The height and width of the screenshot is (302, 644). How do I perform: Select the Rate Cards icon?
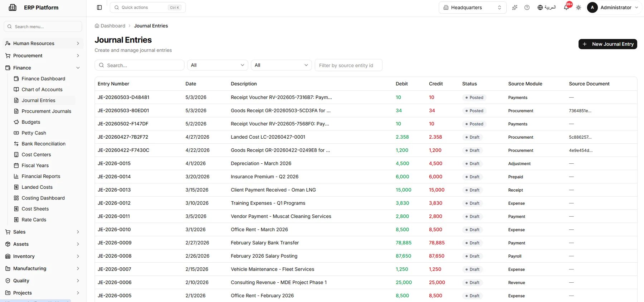tap(16, 219)
